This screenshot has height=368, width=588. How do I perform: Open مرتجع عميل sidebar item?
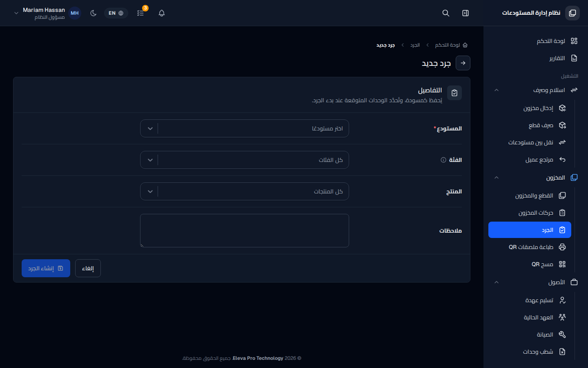click(x=530, y=159)
